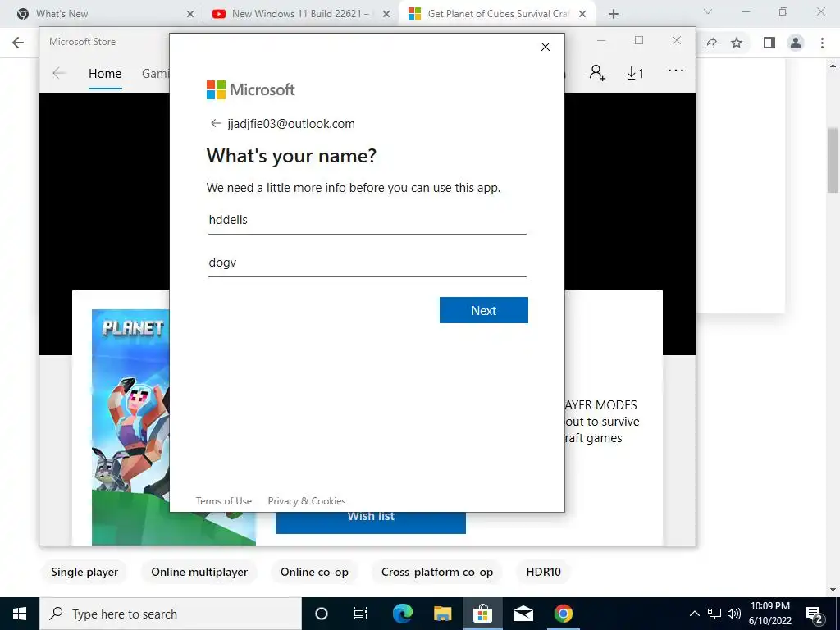The image size is (840, 630).
Task: Click the network icon in system tray
Action: (x=714, y=614)
